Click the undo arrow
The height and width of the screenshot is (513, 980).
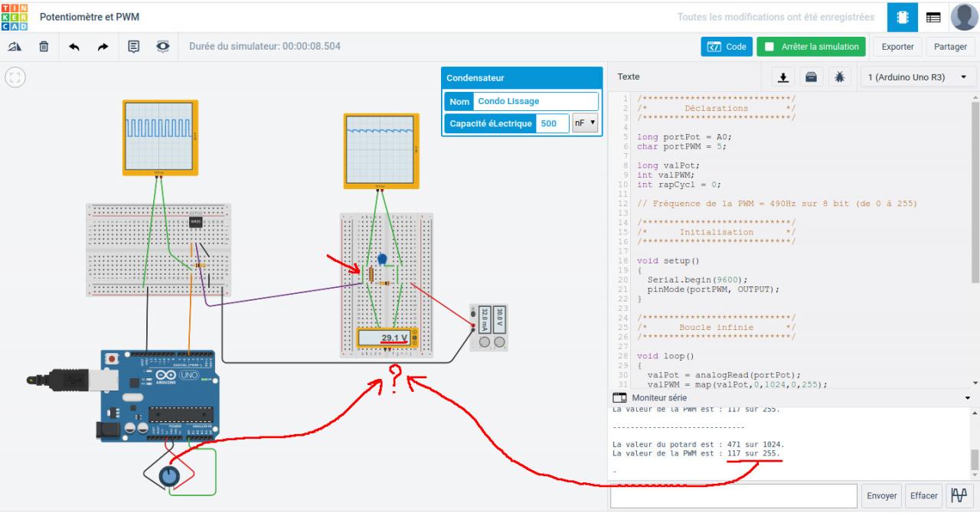point(74,47)
